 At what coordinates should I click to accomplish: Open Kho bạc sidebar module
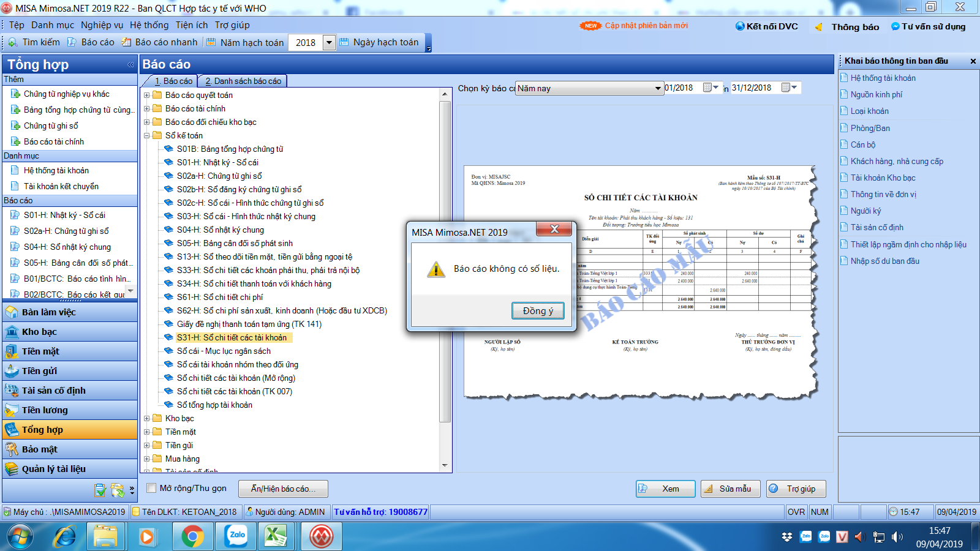tap(70, 332)
